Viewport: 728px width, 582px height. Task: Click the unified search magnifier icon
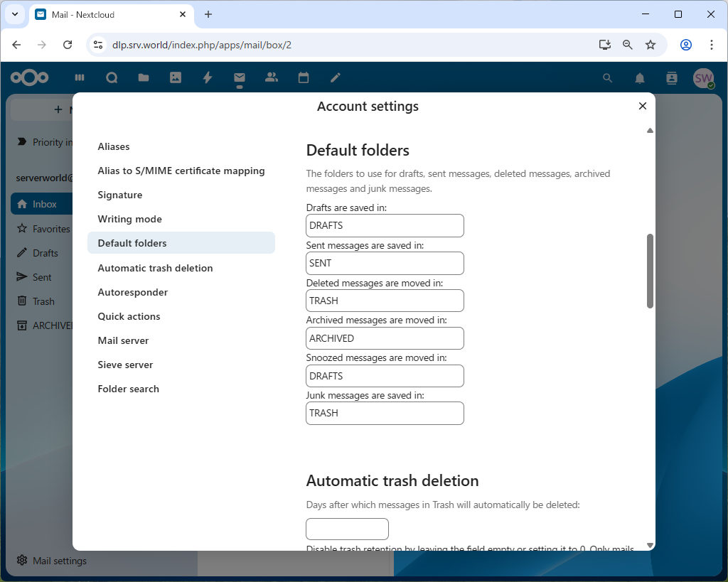(607, 78)
